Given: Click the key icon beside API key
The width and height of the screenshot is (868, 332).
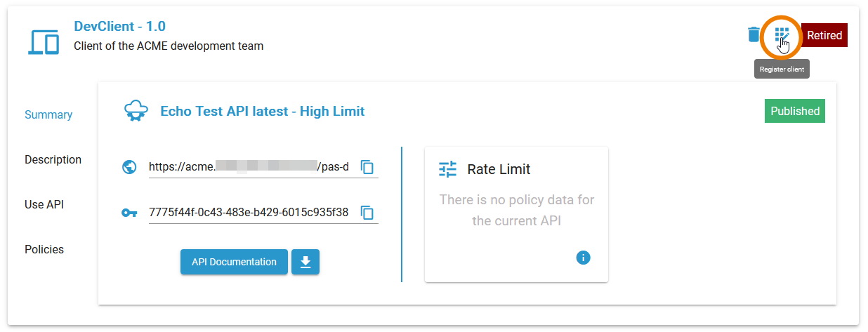Looking at the screenshot, I should (x=129, y=213).
